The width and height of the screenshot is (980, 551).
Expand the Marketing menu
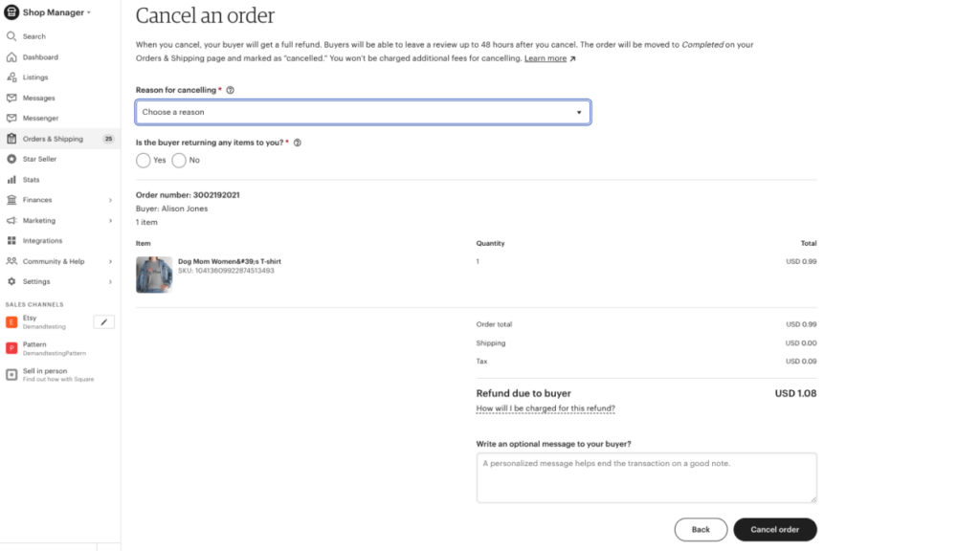tap(39, 220)
